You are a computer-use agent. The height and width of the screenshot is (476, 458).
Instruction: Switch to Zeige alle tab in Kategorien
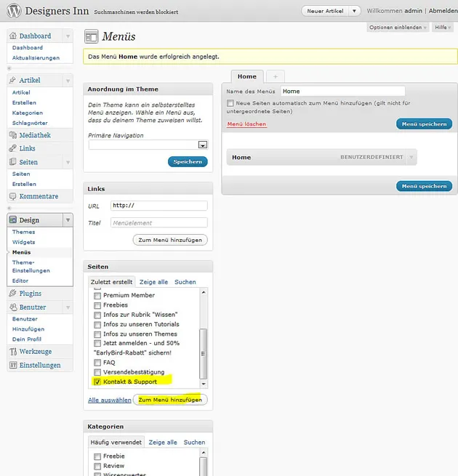tap(163, 443)
